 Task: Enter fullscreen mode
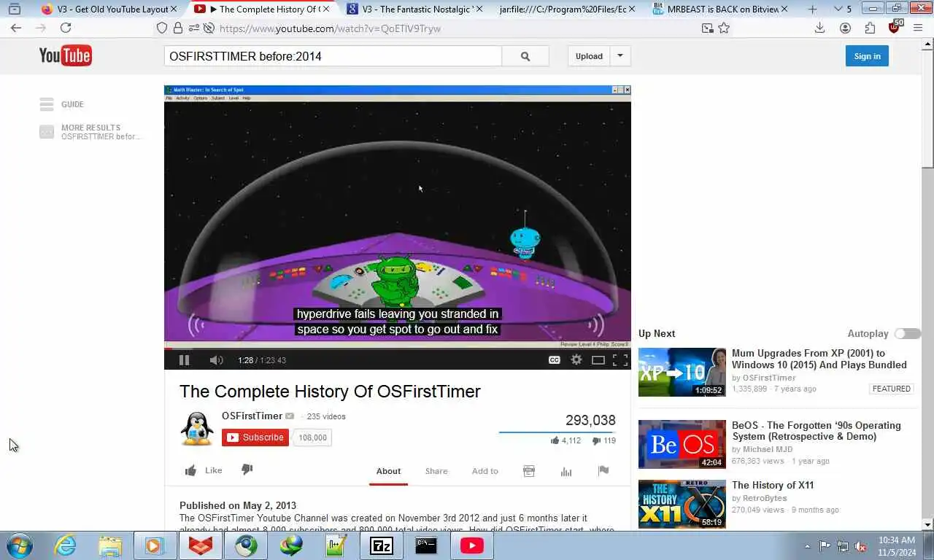[620, 359]
